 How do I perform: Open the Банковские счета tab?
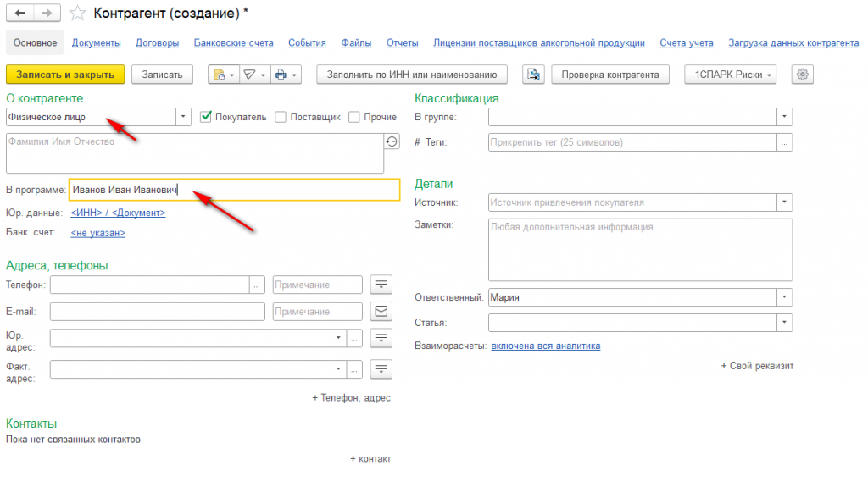tap(234, 42)
